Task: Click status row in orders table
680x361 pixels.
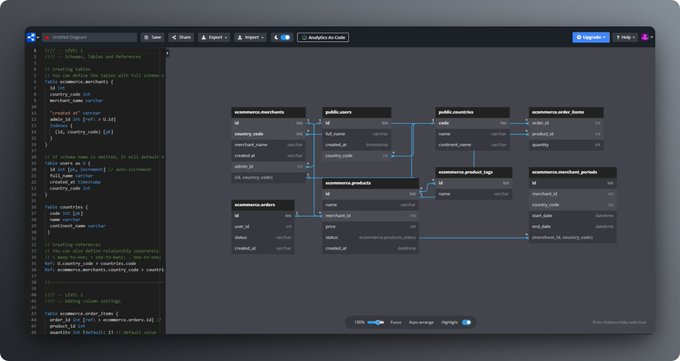Action: click(263, 237)
